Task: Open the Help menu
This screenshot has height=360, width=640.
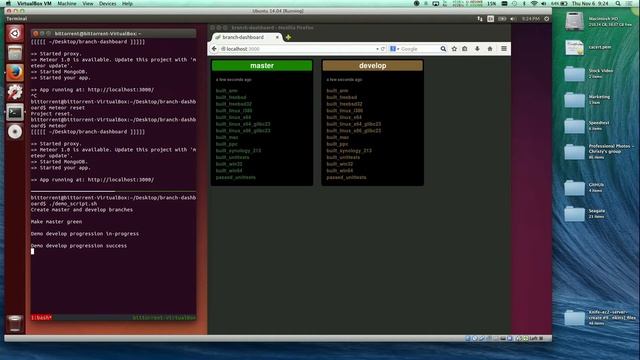Action: 127,3
